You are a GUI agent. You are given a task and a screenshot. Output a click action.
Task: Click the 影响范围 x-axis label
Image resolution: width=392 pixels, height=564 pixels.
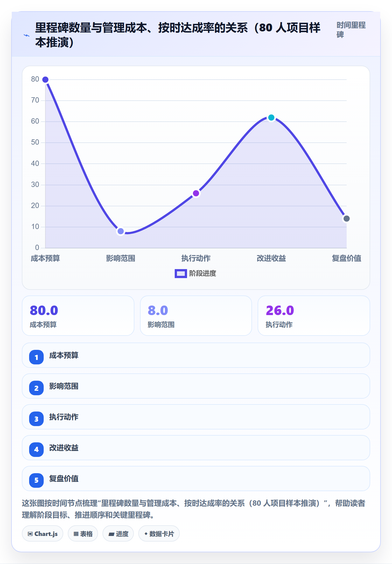(x=121, y=258)
